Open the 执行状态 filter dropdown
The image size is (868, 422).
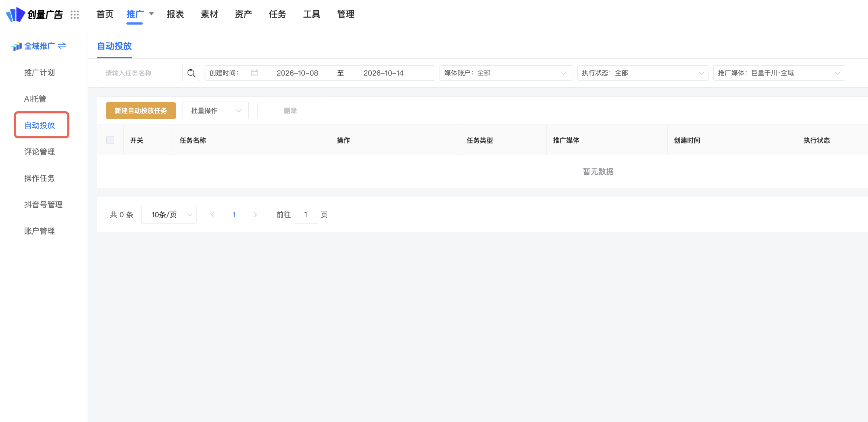pyautogui.click(x=643, y=73)
